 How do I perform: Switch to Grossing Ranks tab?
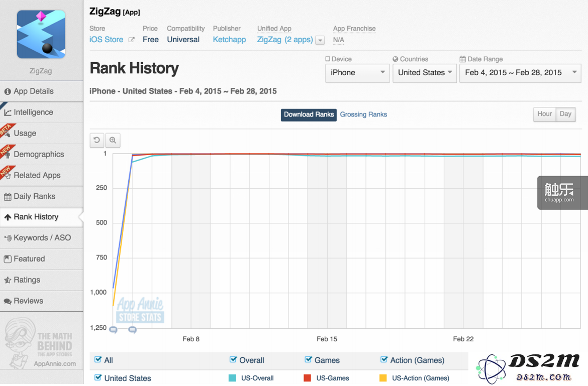tap(363, 114)
